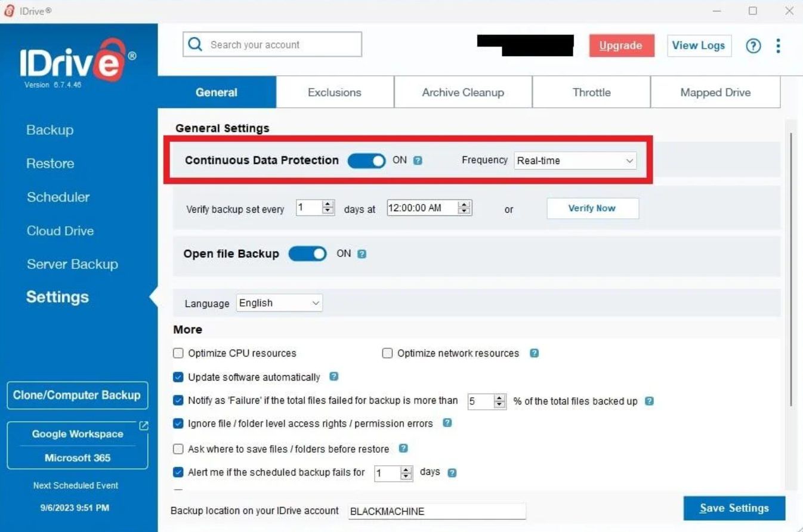
Task: Show help for Ask where to save files
Action: tap(403, 449)
